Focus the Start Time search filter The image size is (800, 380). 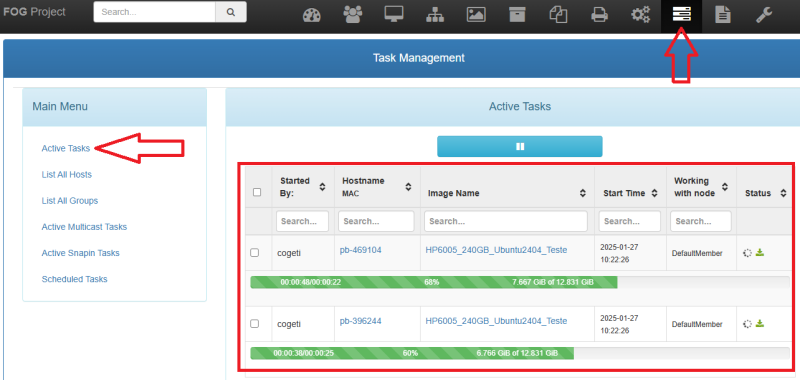[x=630, y=221]
